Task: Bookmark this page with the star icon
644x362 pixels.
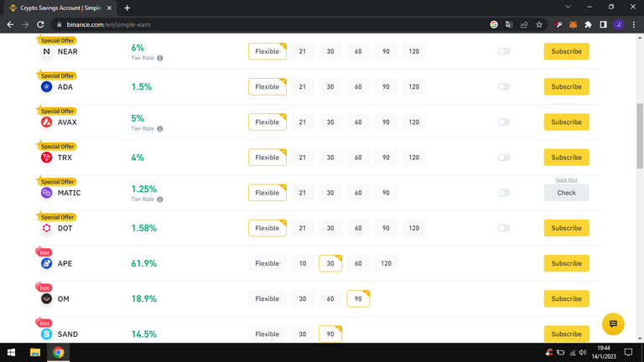Action: tap(539, 24)
